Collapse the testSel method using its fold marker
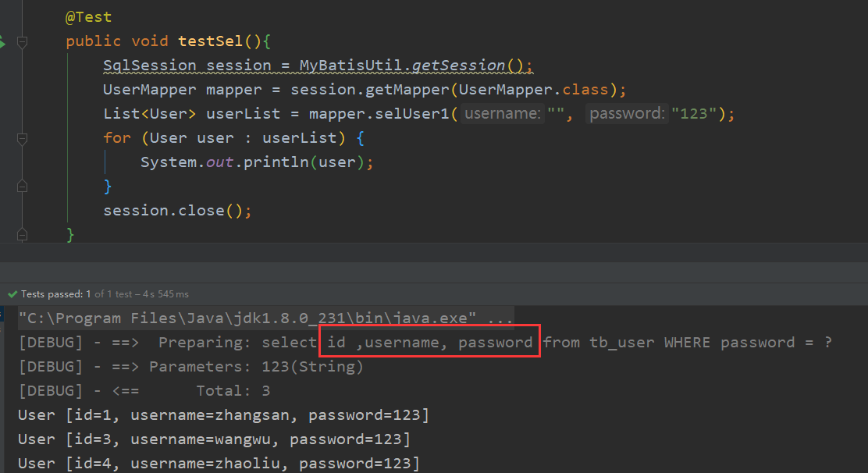Viewport: 868px width, 473px height. [x=22, y=41]
